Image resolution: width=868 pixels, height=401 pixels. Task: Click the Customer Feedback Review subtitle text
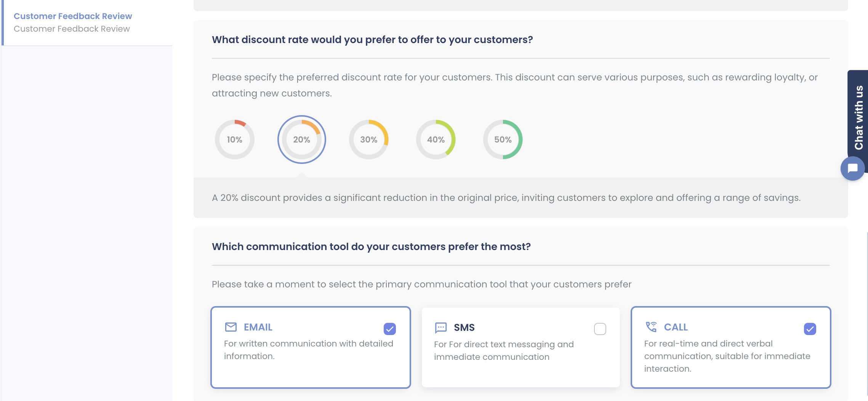(72, 29)
